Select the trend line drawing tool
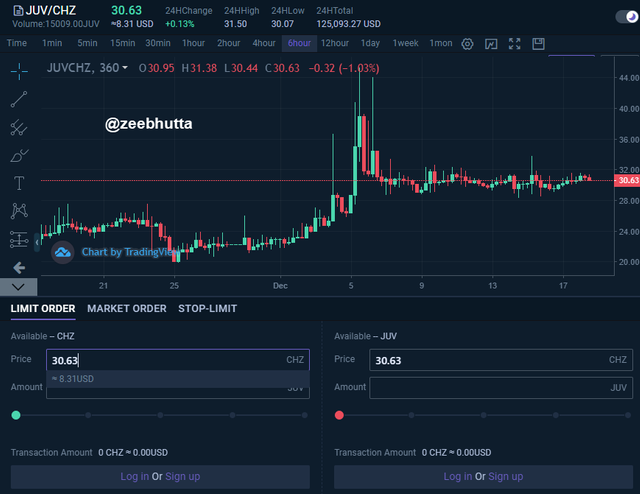640x494 pixels. tap(19, 99)
